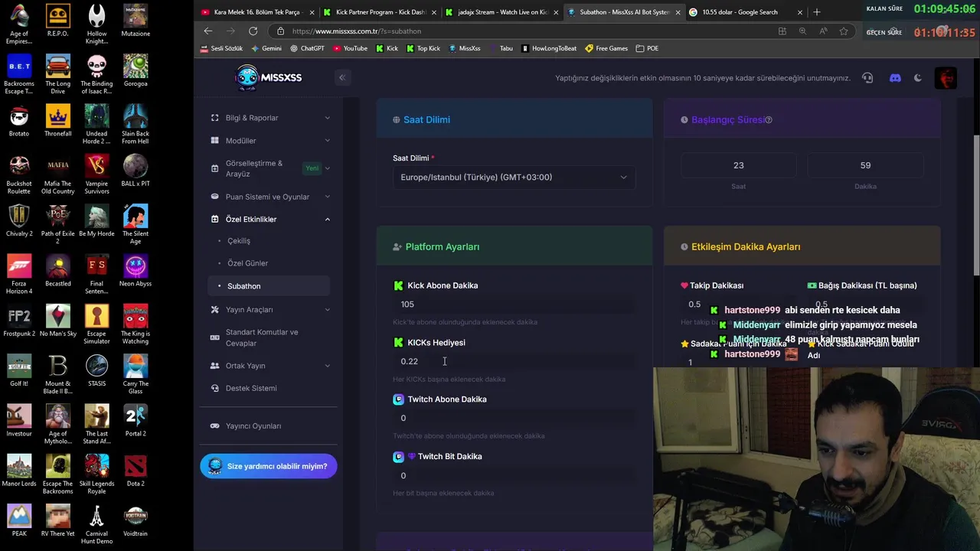The height and width of the screenshot is (551, 980).
Task: Expand Ortak Yayın section
Action: pyautogui.click(x=269, y=366)
